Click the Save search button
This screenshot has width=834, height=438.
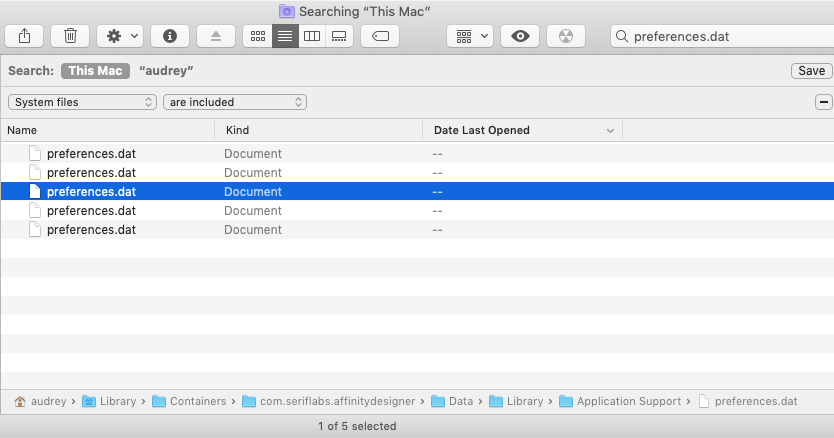[811, 71]
